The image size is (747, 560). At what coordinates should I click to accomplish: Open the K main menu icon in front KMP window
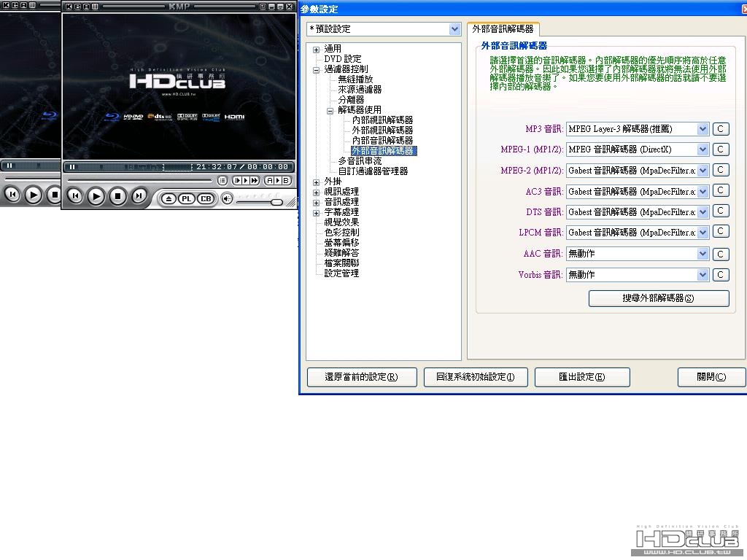coord(69,7)
